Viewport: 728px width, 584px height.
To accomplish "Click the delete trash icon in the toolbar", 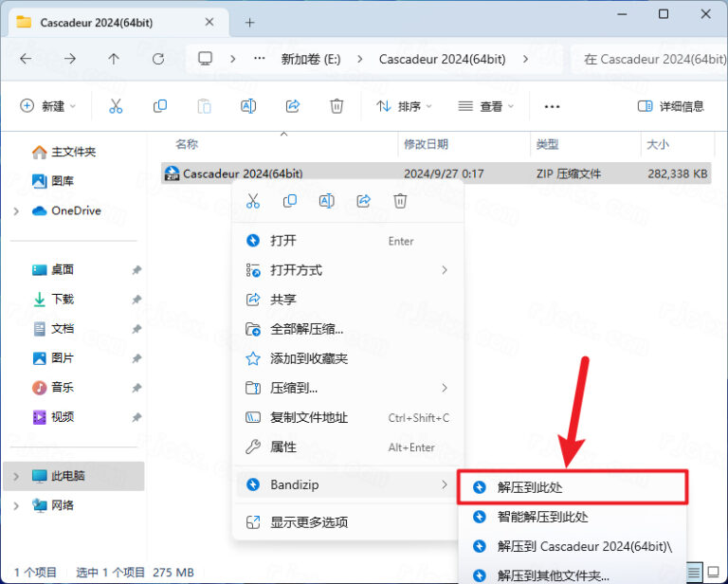I will point(337,106).
